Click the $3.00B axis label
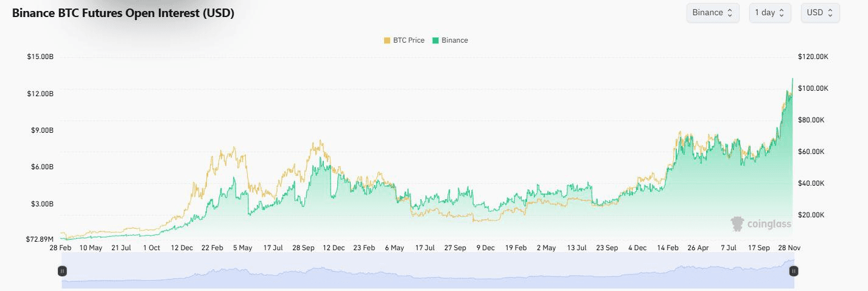This screenshot has height=291, width=868. click(x=42, y=203)
